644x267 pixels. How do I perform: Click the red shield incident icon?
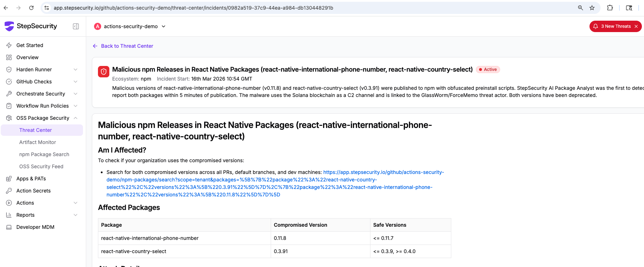pyautogui.click(x=104, y=72)
